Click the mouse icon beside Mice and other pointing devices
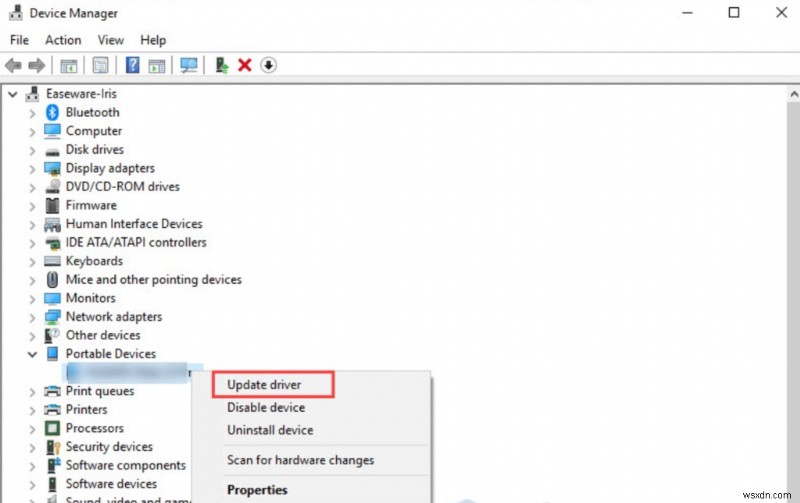 pyautogui.click(x=52, y=280)
